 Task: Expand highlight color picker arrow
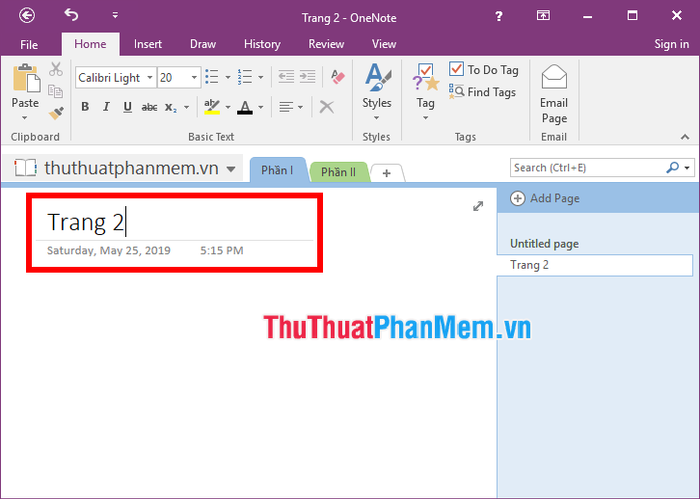click(228, 107)
